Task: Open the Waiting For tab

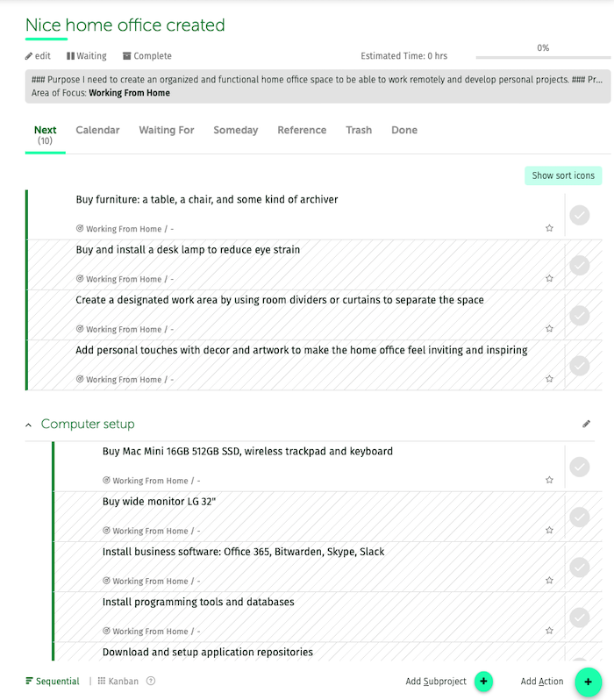Action: coord(166,130)
